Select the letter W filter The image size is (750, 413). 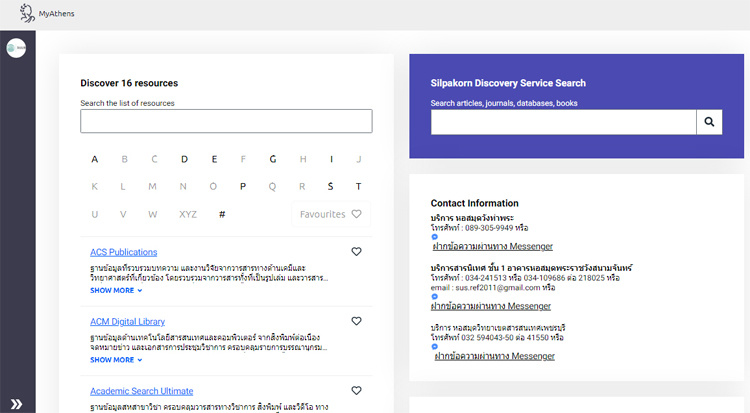click(153, 214)
